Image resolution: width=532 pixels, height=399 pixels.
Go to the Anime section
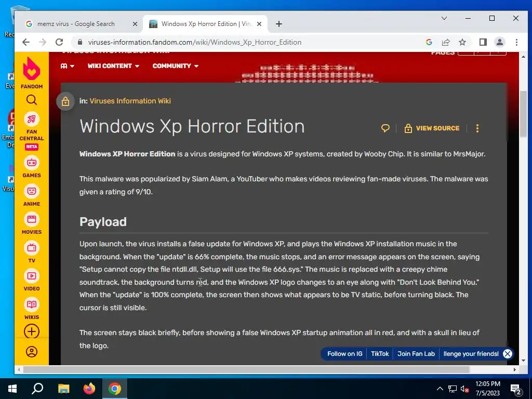[32, 196]
